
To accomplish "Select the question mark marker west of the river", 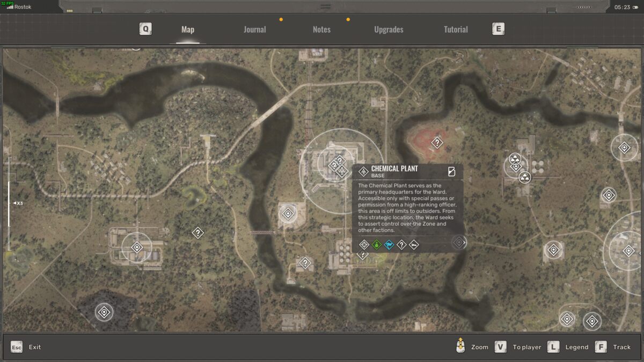I will coord(197,233).
